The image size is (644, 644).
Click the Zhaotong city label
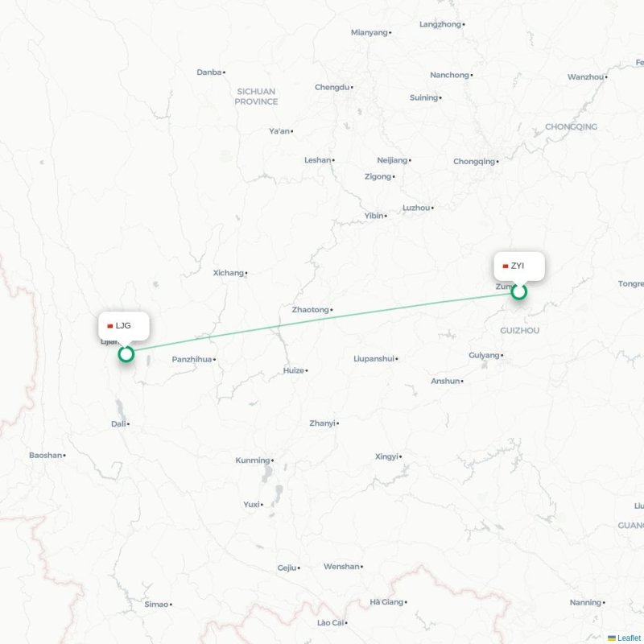click(310, 310)
